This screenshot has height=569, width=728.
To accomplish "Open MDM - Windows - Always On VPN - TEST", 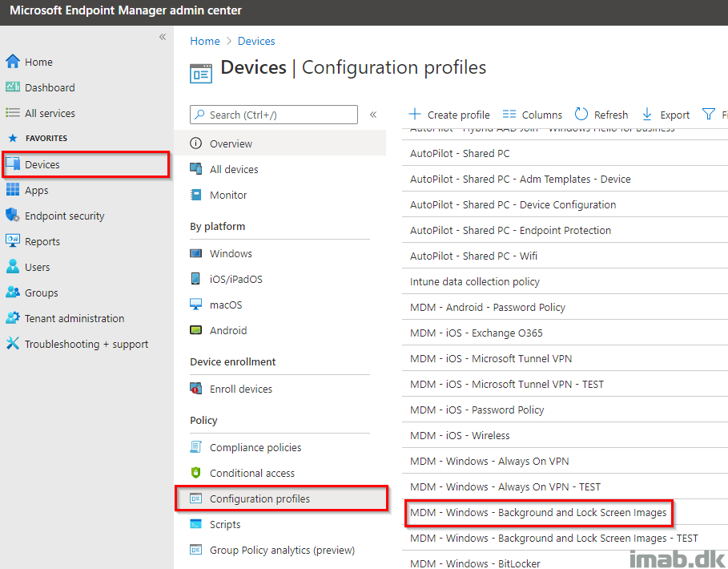I will pyautogui.click(x=505, y=486).
